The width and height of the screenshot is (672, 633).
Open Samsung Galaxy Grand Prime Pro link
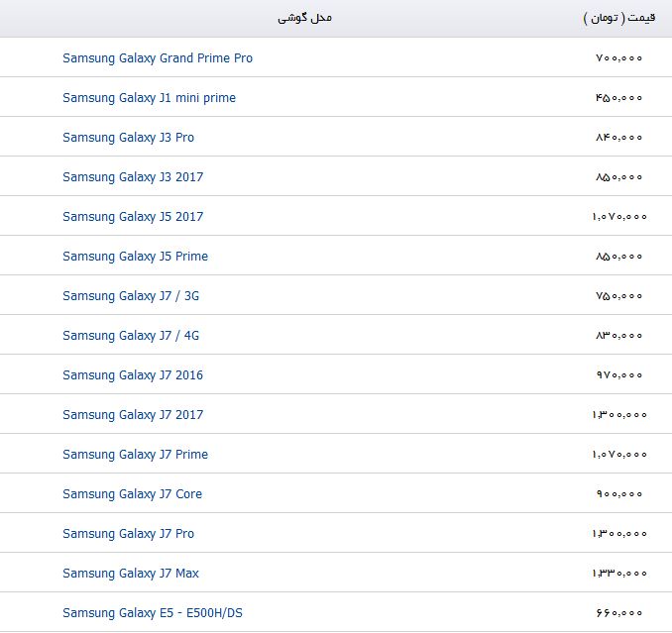pyautogui.click(x=158, y=58)
